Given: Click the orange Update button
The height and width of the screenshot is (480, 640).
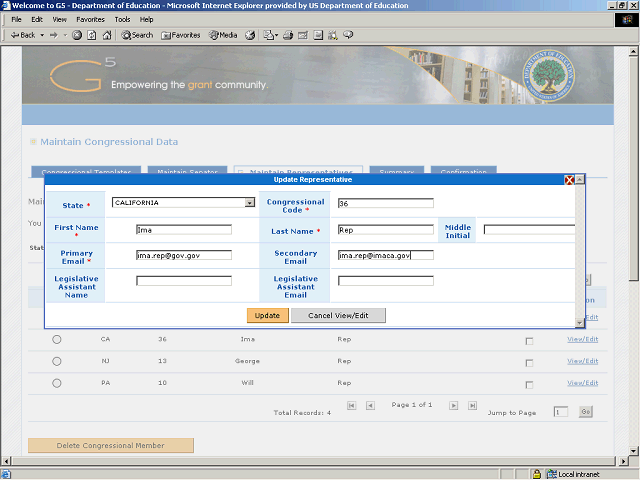Looking at the screenshot, I should coord(267,315).
